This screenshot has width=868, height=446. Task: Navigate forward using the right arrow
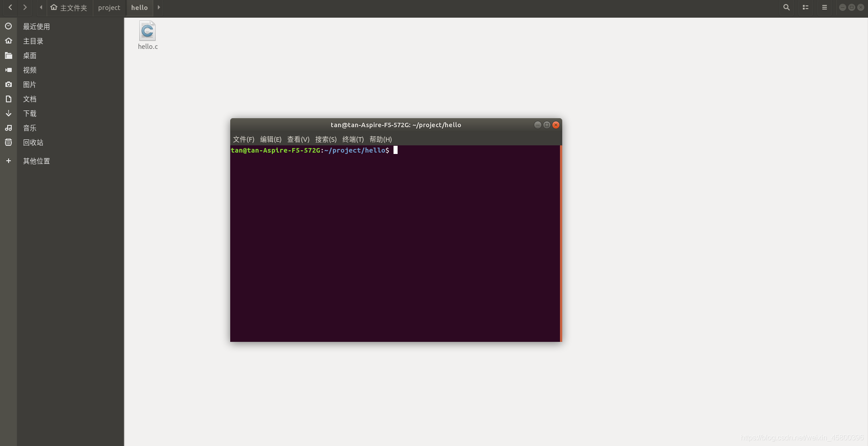[25, 7]
